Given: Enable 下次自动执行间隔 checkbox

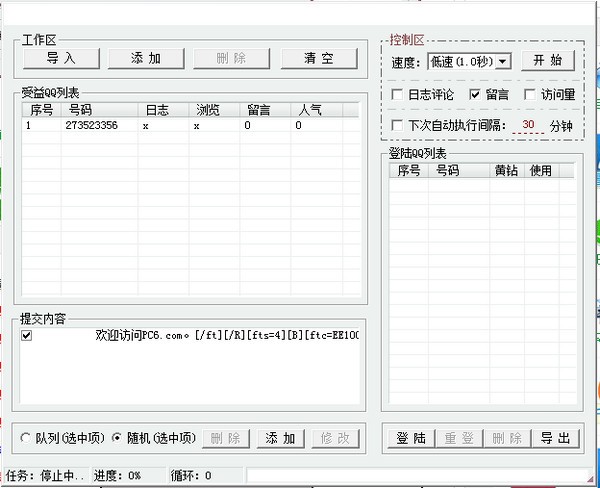Looking at the screenshot, I should 398,126.
